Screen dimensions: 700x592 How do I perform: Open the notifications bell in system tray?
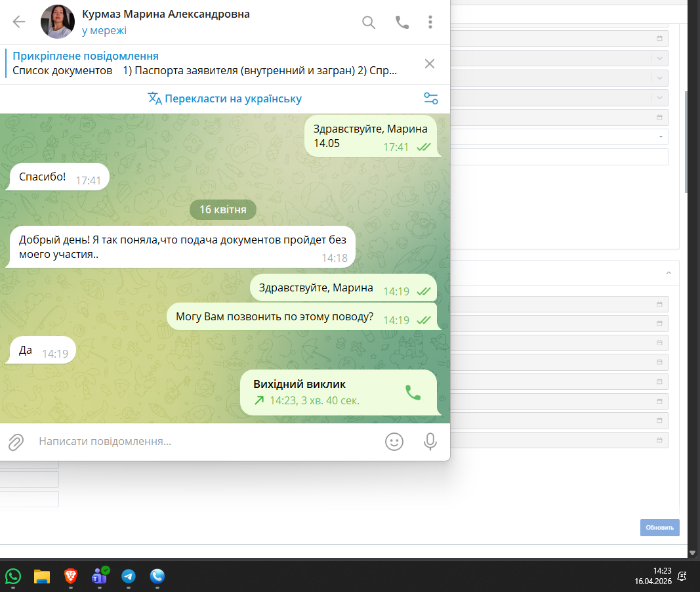coord(682,576)
